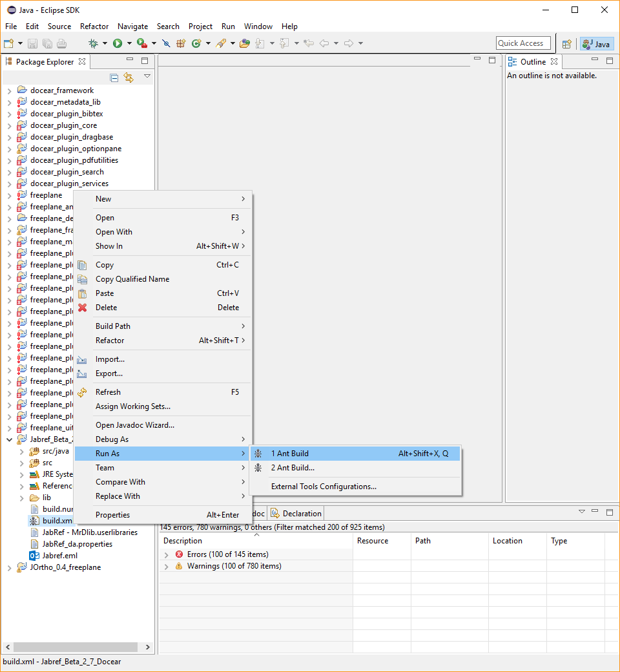Viewport: 620px width, 672px height.
Task: Click the New Java Package icon
Action: pos(181,43)
